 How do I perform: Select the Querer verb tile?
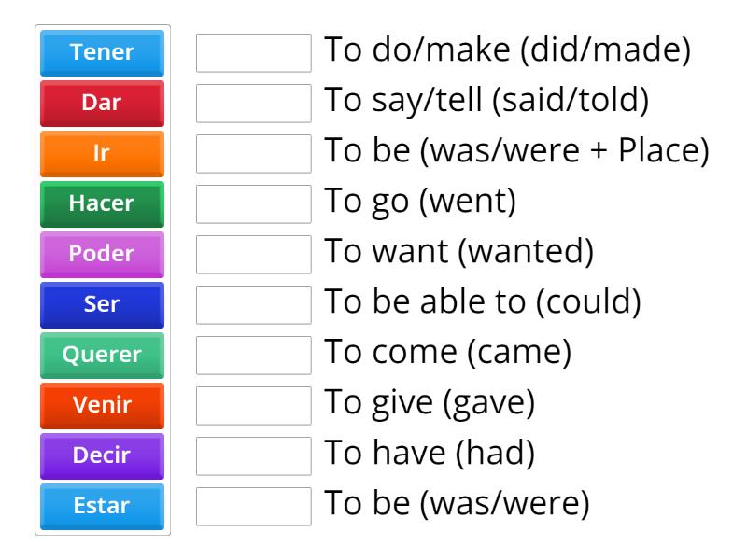pyautogui.click(x=102, y=356)
